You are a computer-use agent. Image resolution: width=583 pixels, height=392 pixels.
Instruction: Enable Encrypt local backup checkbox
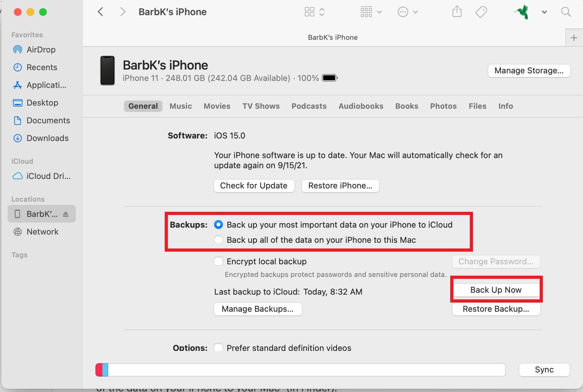click(x=218, y=261)
